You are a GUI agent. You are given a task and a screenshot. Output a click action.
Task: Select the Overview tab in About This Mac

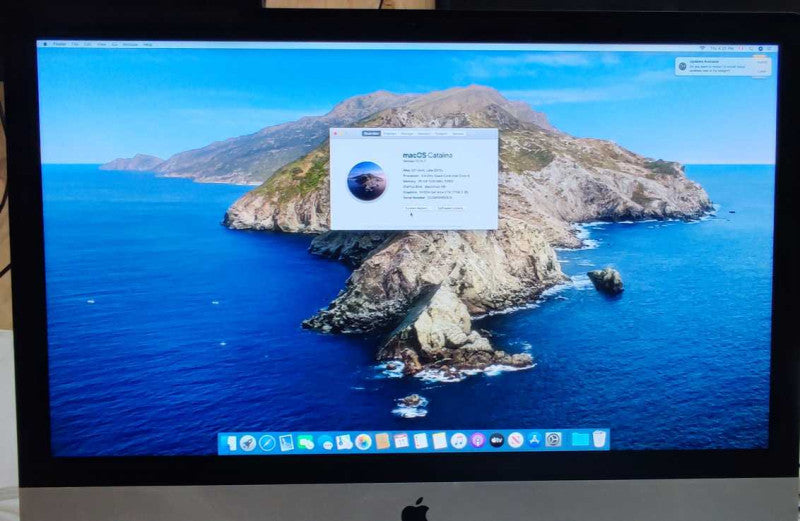click(x=371, y=134)
